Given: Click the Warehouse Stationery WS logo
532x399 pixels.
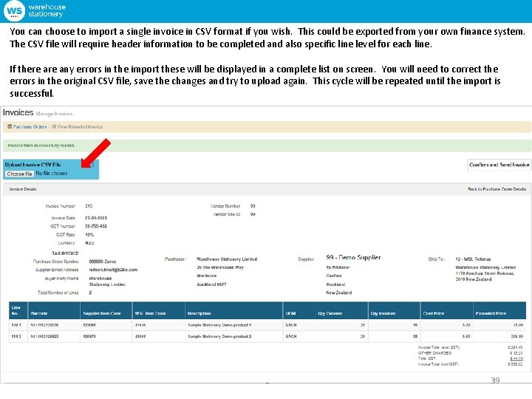Looking at the screenshot, I should 14,10.
